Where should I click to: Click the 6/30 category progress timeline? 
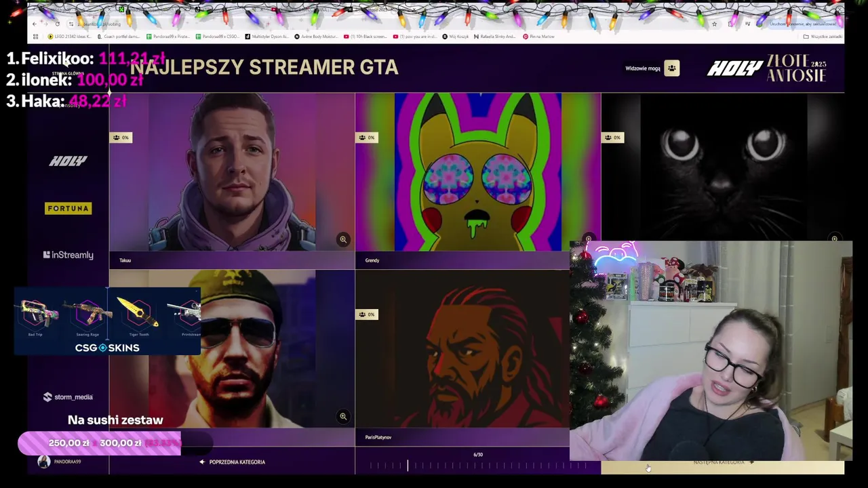coord(477,464)
